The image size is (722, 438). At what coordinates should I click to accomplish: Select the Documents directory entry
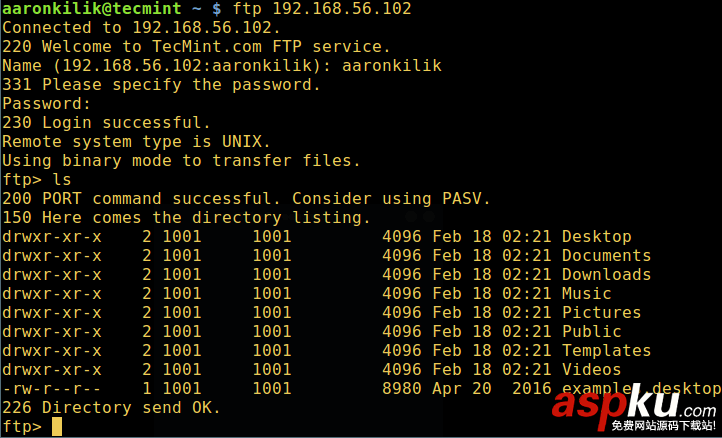606,256
